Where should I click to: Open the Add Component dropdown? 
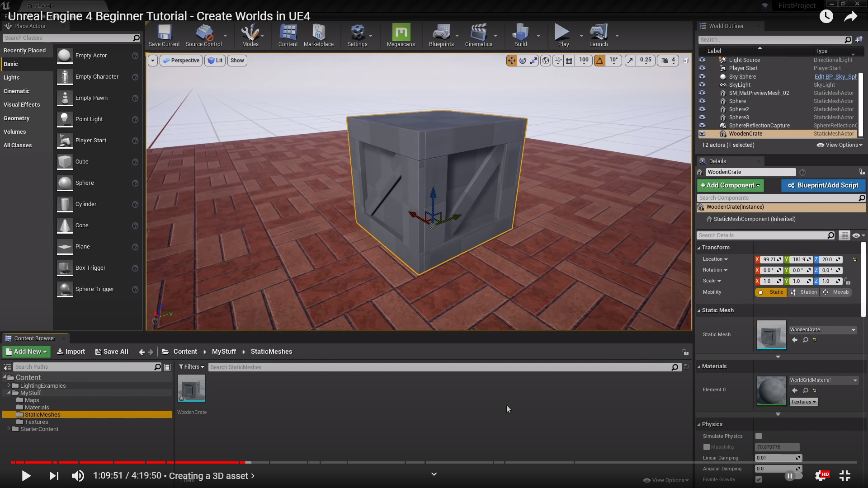point(730,185)
